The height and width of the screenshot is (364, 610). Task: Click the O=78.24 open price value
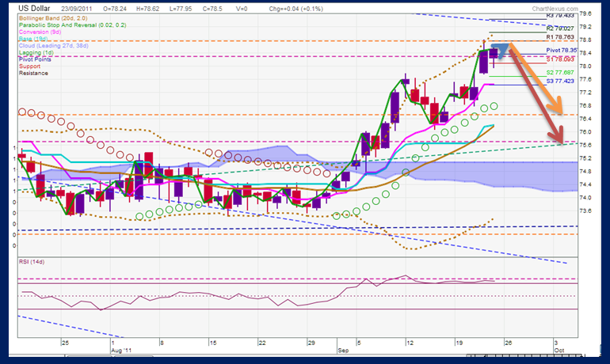(x=115, y=9)
